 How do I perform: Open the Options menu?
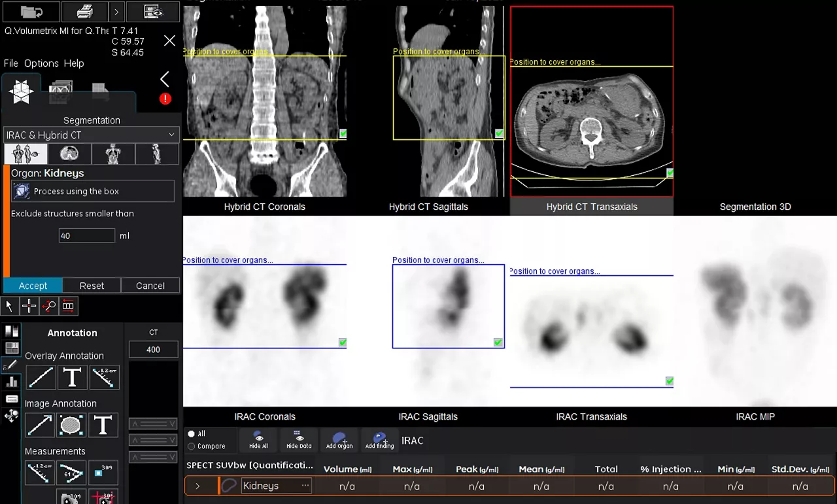coord(41,63)
